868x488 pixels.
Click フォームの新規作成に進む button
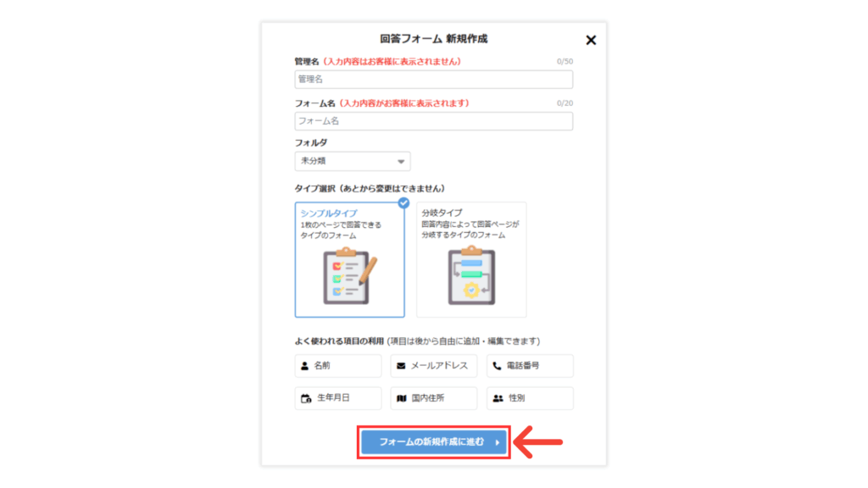pos(434,442)
